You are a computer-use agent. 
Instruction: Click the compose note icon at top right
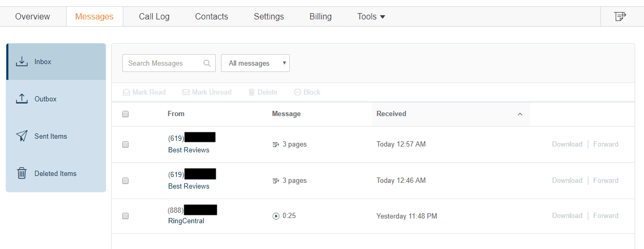click(620, 17)
